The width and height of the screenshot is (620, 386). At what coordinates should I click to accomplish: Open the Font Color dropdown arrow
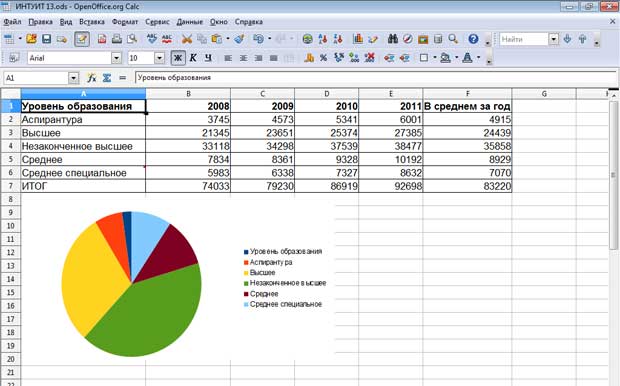[478, 58]
